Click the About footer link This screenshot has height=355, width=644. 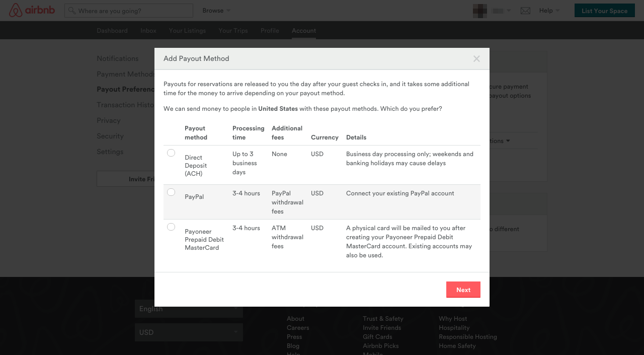295,319
